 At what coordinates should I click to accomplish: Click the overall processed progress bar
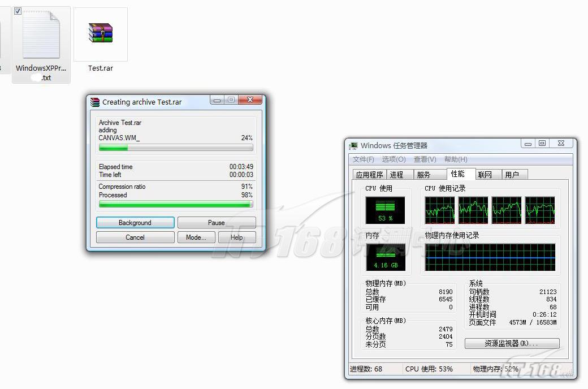click(x=176, y=204)
